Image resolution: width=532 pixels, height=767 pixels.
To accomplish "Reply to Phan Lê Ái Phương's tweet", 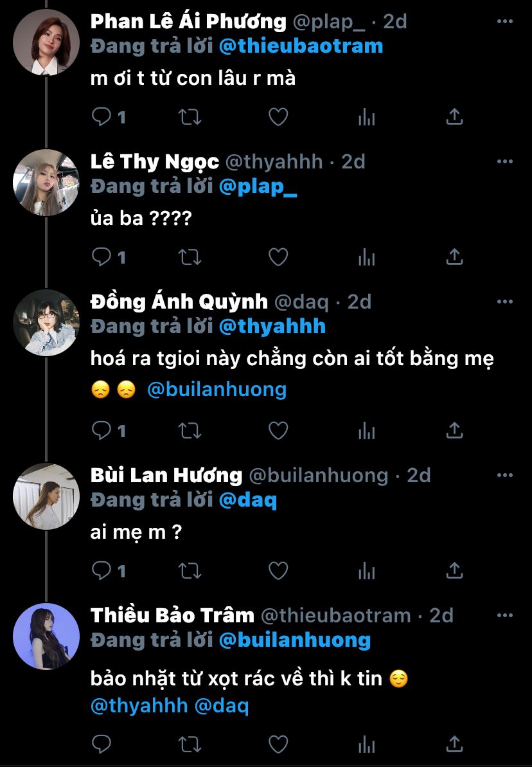I will point(102,117).
